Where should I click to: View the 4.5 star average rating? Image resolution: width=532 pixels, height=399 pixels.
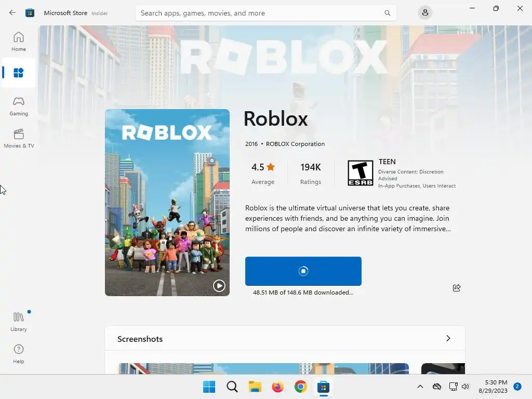click(263, 174)
